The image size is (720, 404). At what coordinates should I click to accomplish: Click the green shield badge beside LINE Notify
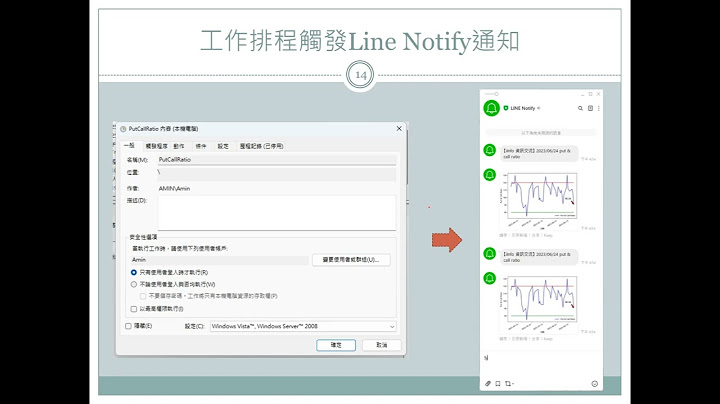[x=506, y=108]
